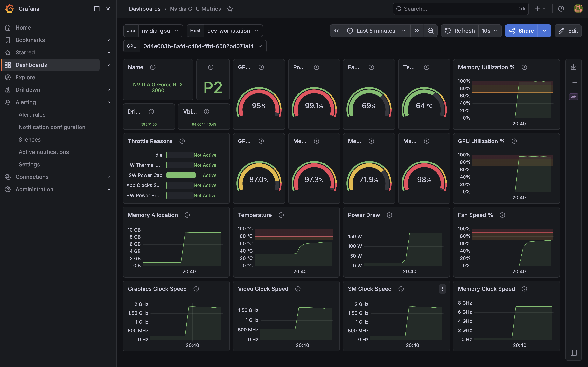588x367 pixels.
Task: Open the add-new plus menu
Action: point(540,9)
